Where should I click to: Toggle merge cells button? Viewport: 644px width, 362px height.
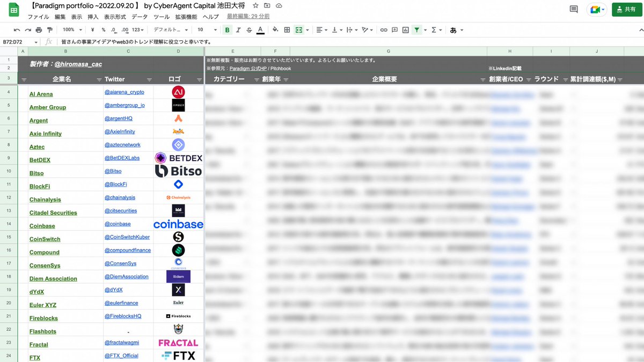[299, 30]
